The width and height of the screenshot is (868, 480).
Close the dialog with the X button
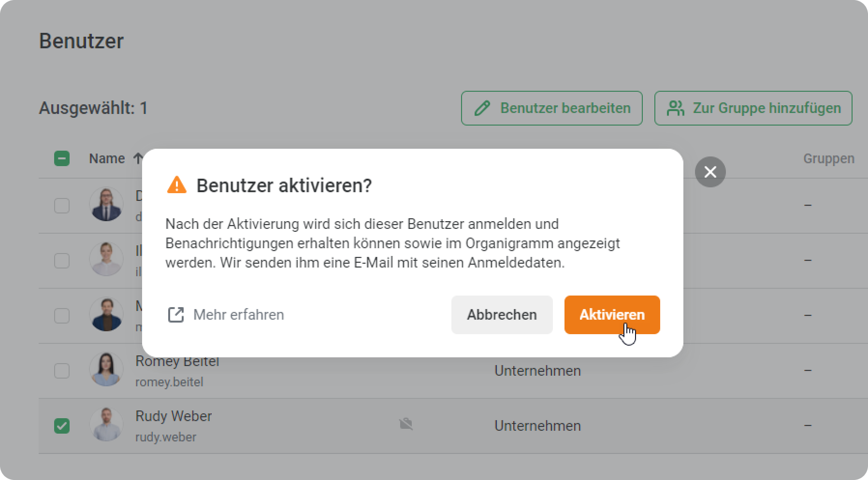(710, 172)
